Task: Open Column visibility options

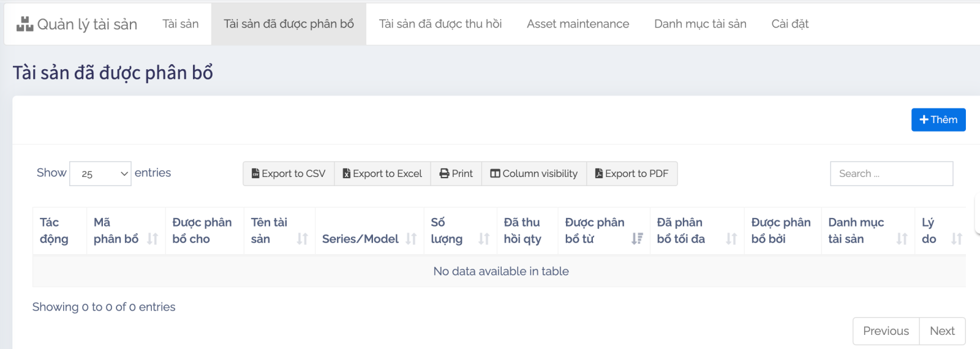Action: 534,174
